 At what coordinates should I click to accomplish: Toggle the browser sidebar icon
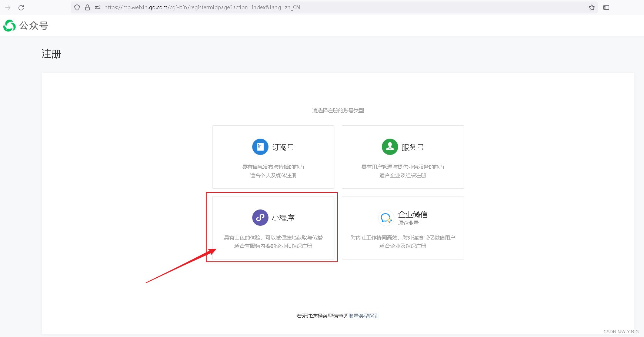606,7
